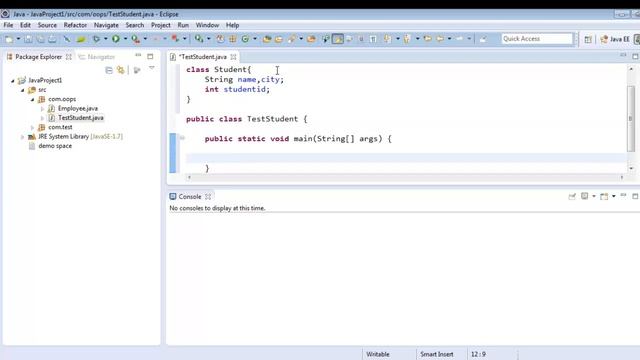The image size is (640, 360).
Task: Open dropdown next to New Java Class
Action: (255, 39)
